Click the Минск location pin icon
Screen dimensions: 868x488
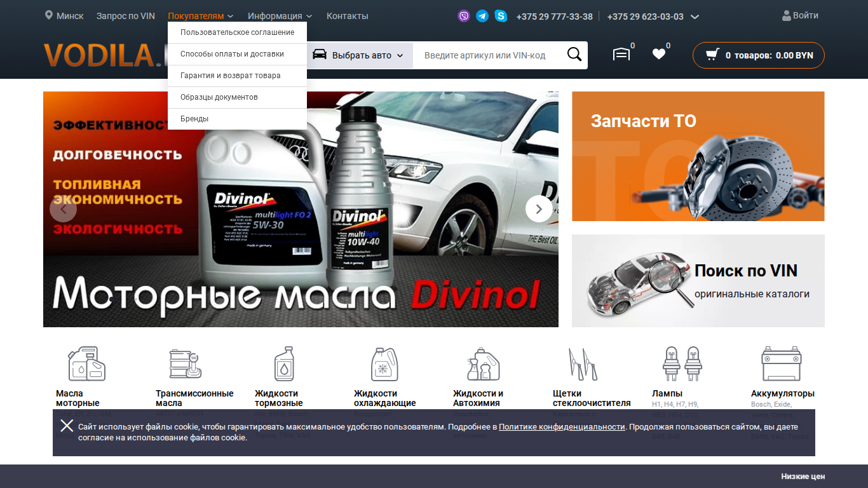point(49,15)
